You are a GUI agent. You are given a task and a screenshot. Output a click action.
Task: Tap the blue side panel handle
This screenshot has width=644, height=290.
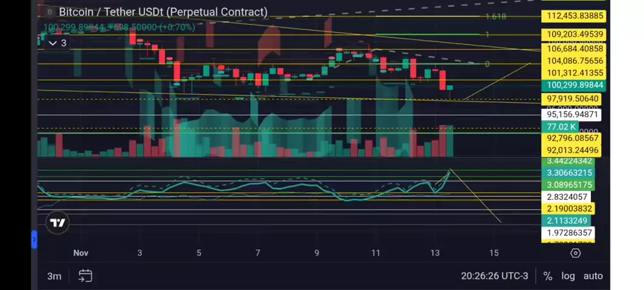point(34,240)
